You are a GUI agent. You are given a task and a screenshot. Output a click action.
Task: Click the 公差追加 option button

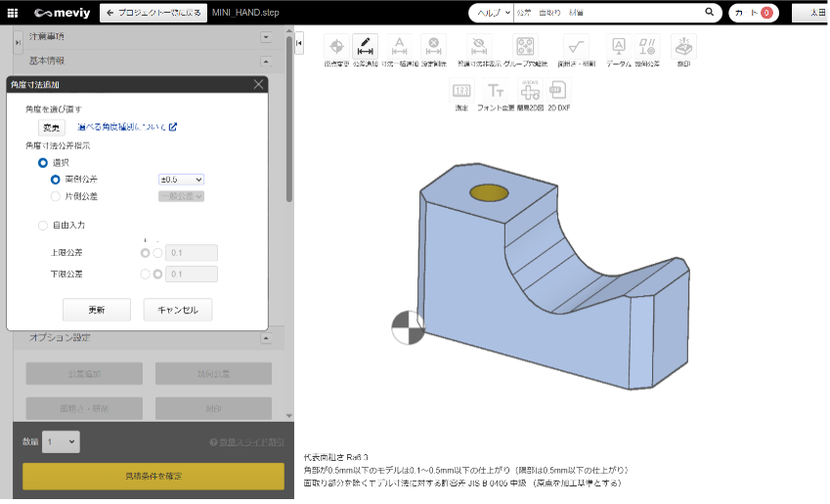(84, 374)
